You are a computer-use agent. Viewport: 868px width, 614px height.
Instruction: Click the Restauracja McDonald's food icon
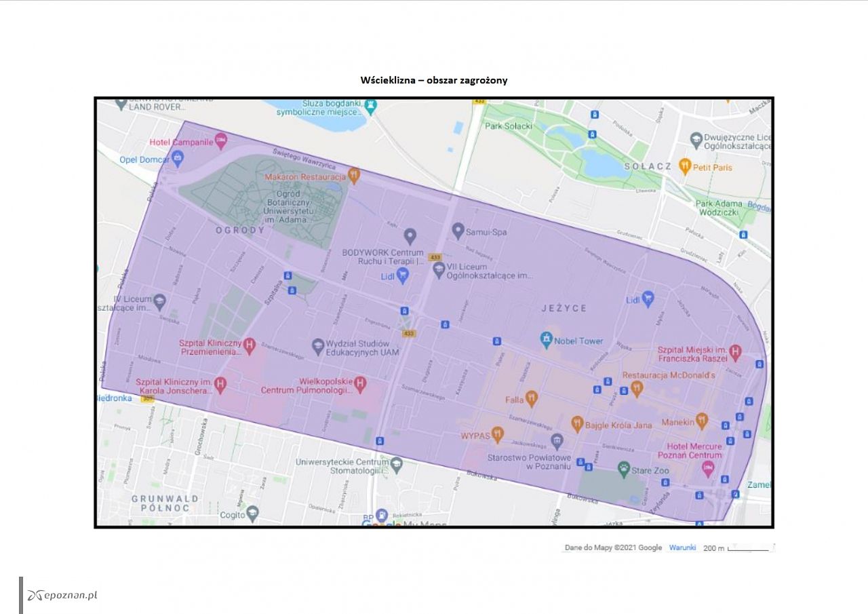coord(636,389)
